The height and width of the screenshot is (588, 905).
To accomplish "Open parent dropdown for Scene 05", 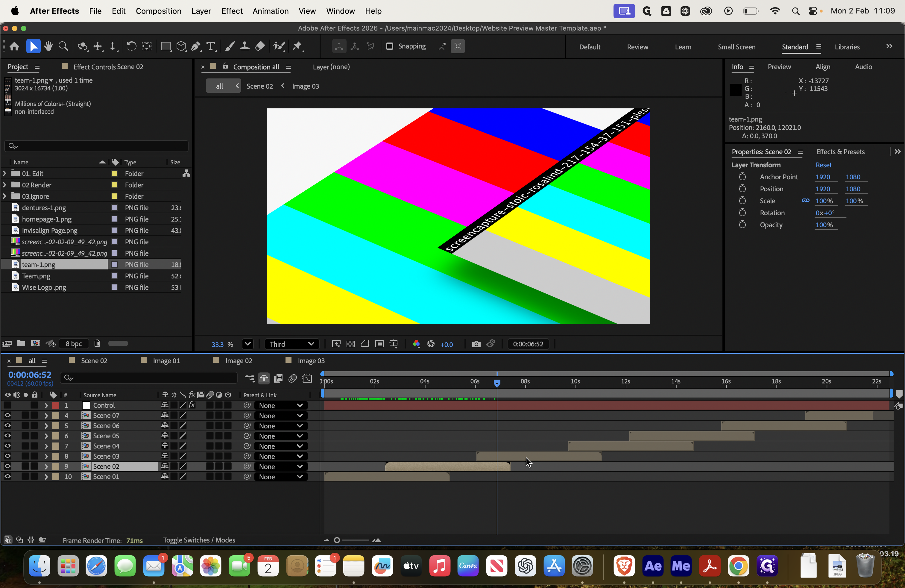I will click(280, 436).
